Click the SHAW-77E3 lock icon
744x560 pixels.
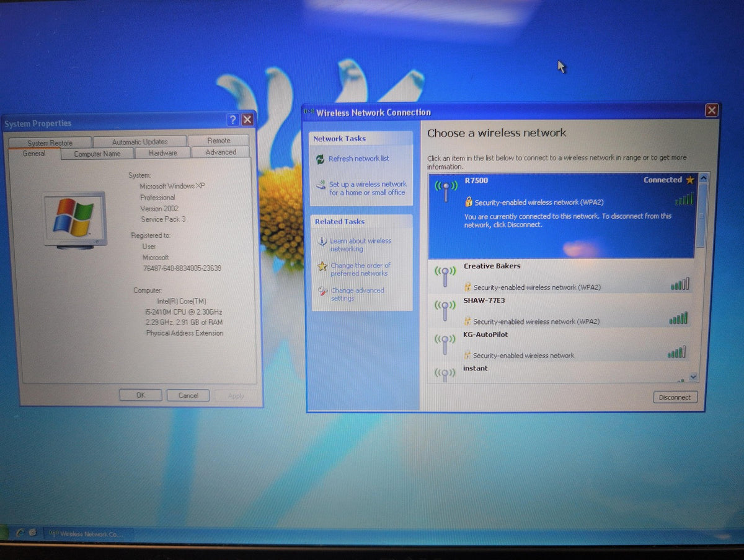tap(467, 321)
